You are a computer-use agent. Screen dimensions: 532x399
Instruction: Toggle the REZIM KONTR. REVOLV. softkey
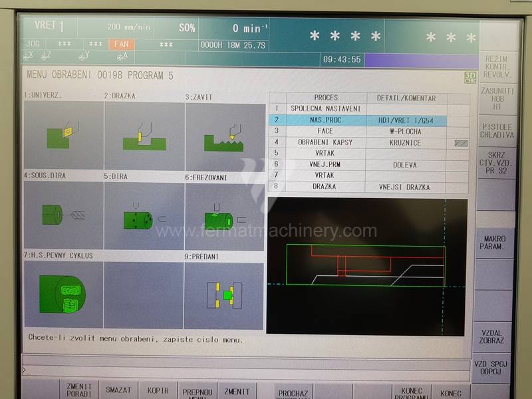pos(497,67)
